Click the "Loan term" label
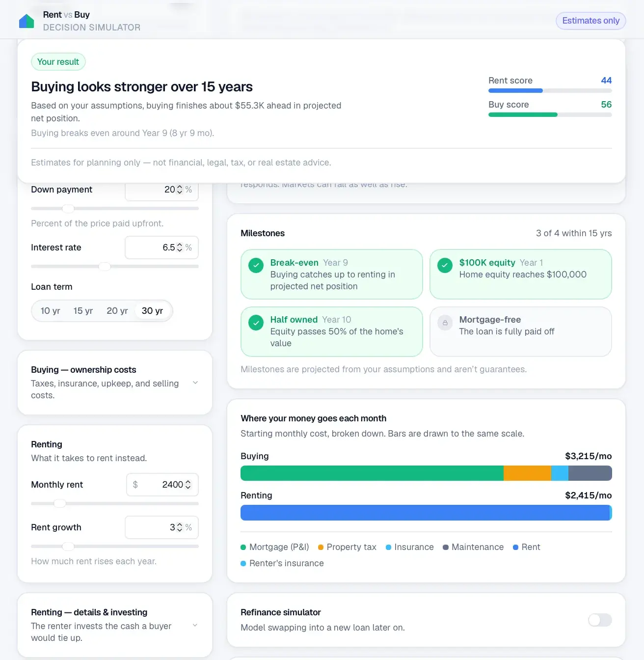This screenshot has height=660, width=644. pyautogui.click(x=52, y=287)
